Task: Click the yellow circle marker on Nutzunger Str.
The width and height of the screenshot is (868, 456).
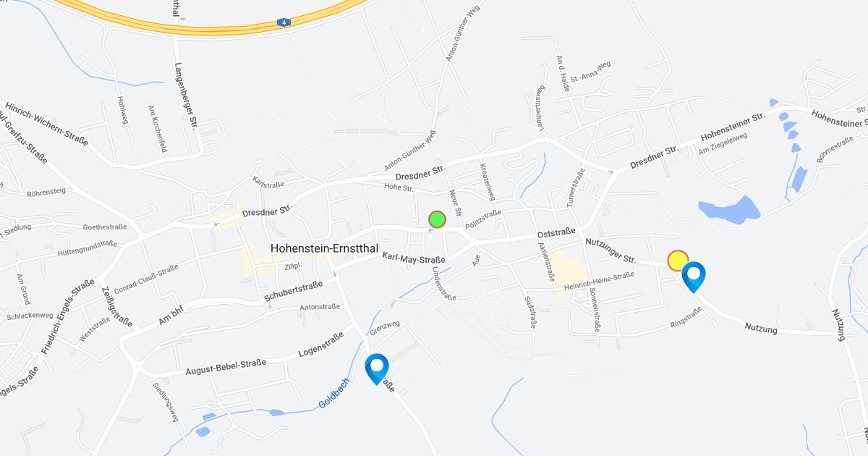Action: click(x=678, y=260)
